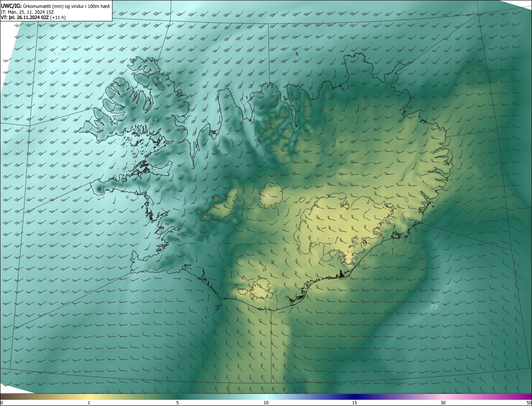Viewport: 532px width, 406px height.
Task: Click the 30 tick on the color scale
Action: [443, 403]
